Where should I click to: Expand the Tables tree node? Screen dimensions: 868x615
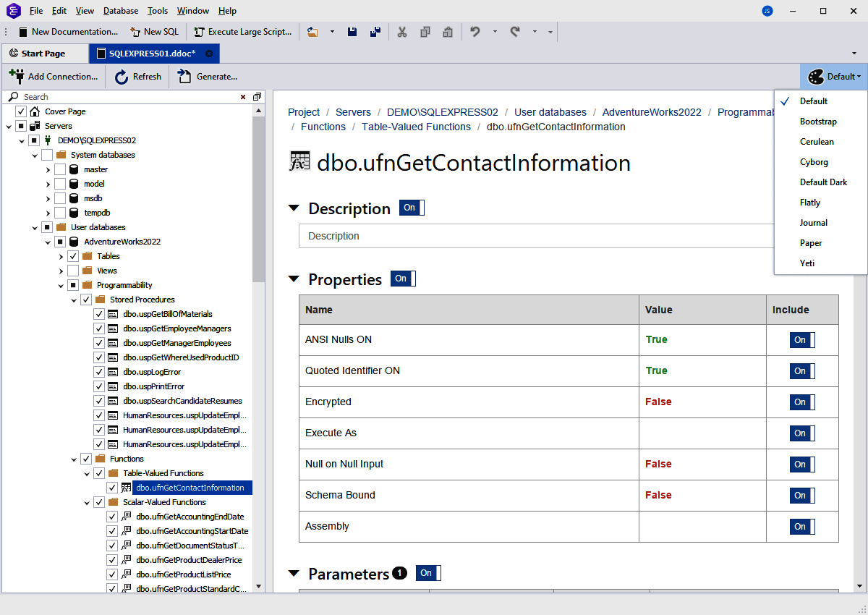[61, 255]
